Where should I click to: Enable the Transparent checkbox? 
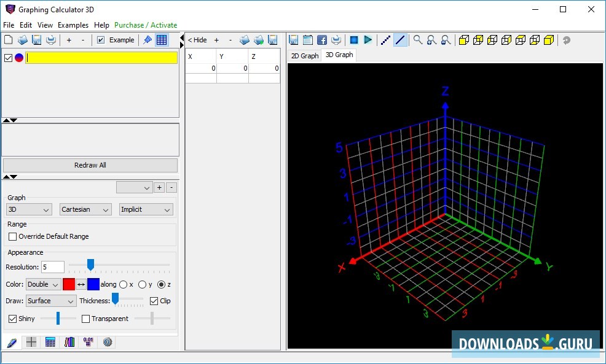[86, 319]
